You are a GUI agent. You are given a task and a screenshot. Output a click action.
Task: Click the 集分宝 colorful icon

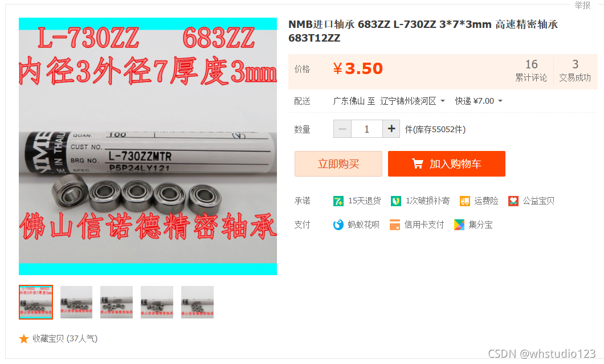pos(459,224)
